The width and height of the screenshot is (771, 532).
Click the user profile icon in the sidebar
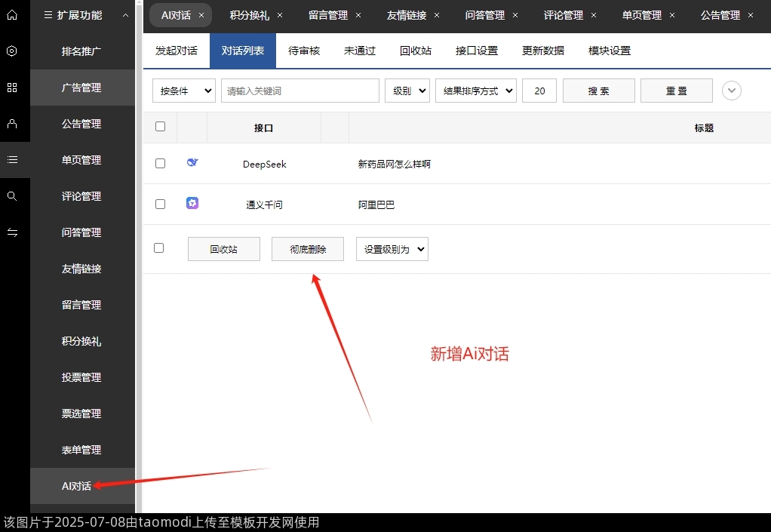click(x=12, y=124)
